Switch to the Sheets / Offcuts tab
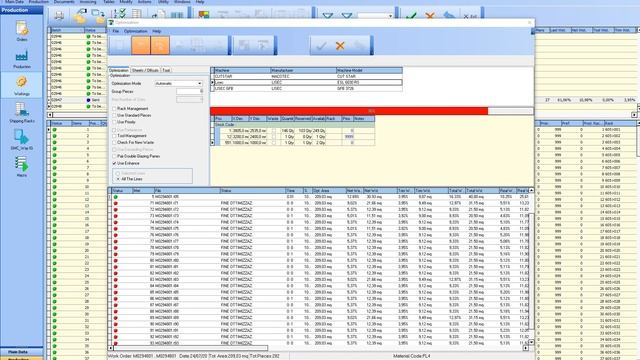 (x=145, y=70)
